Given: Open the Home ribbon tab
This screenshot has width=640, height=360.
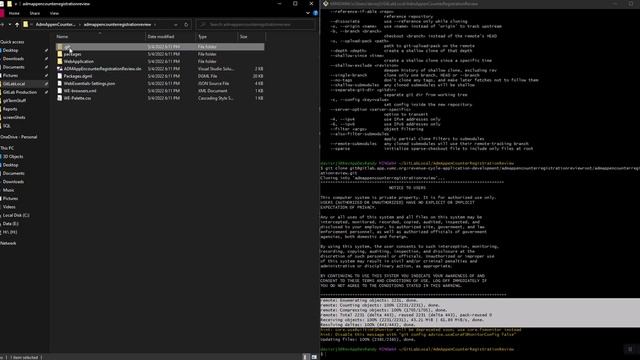Looking at the screenshot, I should coord(14,13).
